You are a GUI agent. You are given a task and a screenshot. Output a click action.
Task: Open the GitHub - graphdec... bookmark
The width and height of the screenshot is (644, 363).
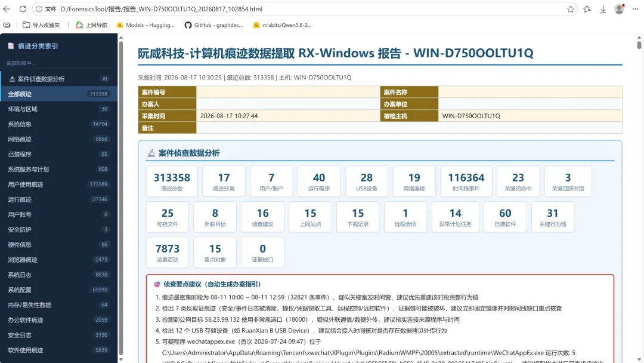(213, 25)
